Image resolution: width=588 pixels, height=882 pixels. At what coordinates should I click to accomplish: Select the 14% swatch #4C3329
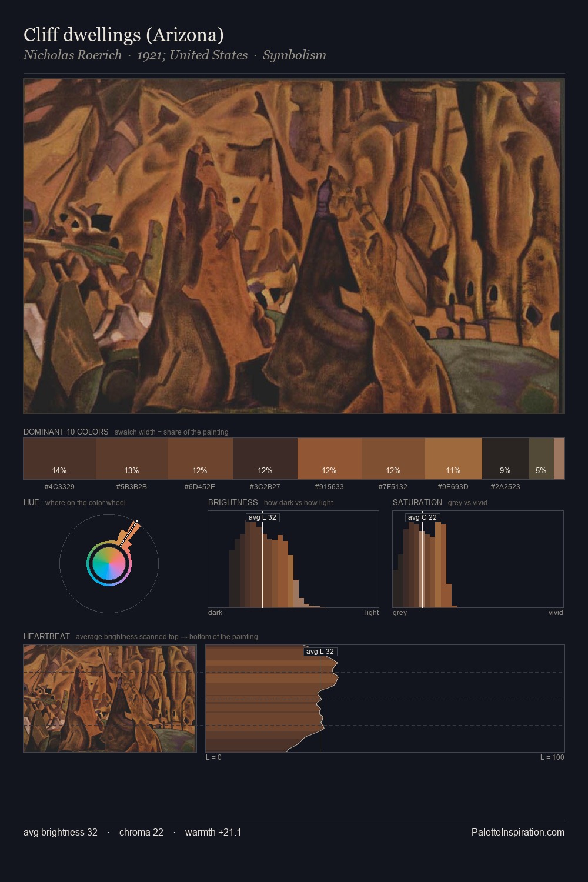(59, 459)
